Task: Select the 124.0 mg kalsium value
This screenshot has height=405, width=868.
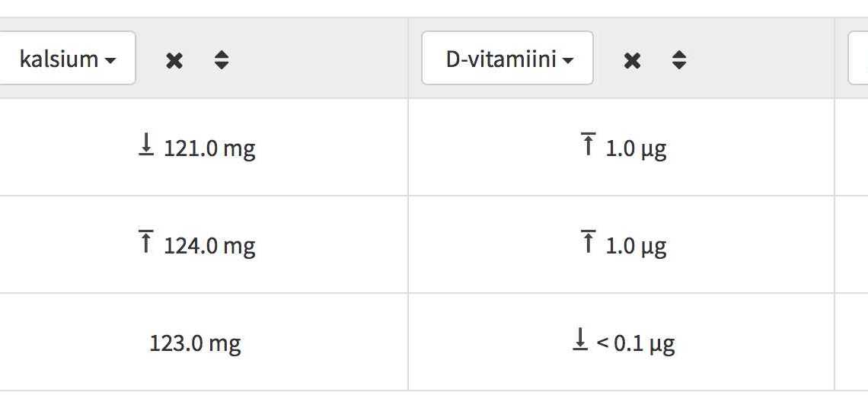Action: 210,246
